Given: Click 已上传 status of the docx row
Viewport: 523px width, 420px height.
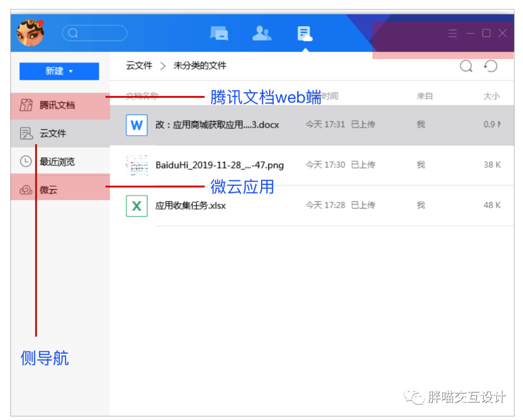Looking at the screenshot, I should [363, 125].
